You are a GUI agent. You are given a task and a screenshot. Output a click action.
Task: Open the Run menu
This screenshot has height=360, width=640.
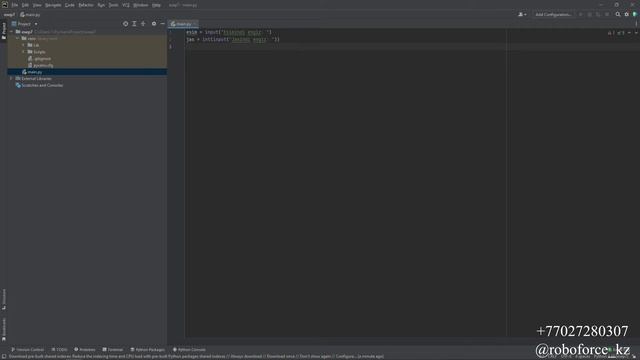point(101,5)
